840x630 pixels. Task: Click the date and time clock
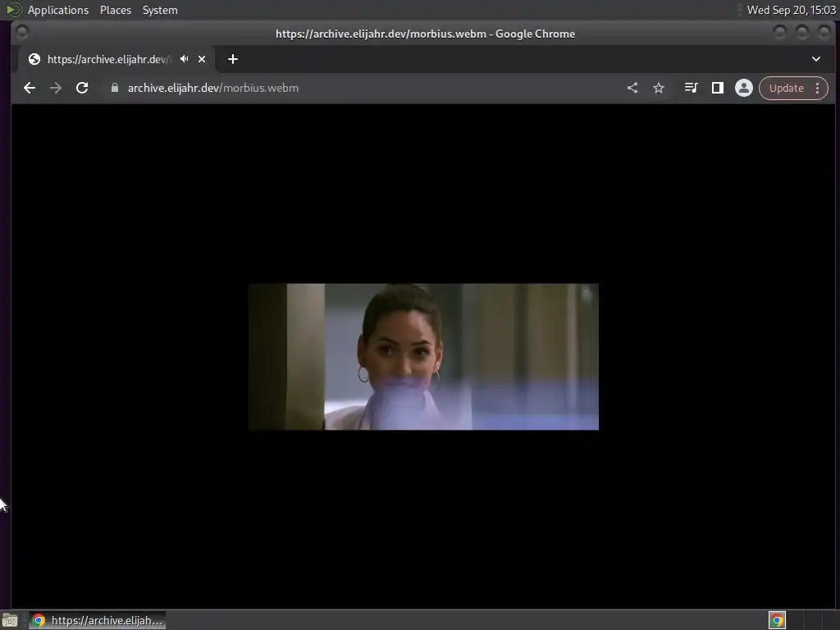792,10
